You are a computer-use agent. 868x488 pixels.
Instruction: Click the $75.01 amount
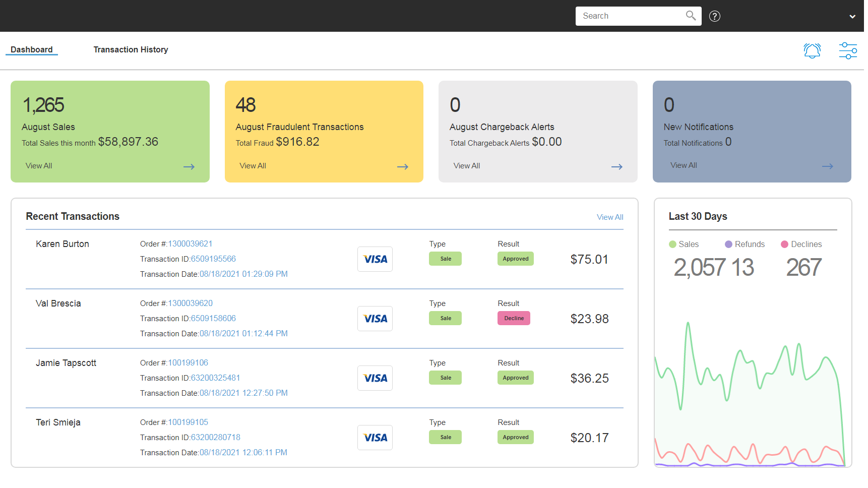tap(589, 260)
